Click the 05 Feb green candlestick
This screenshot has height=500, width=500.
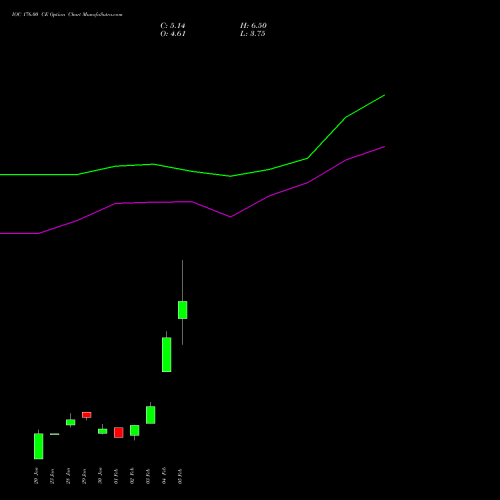point(182,310)
